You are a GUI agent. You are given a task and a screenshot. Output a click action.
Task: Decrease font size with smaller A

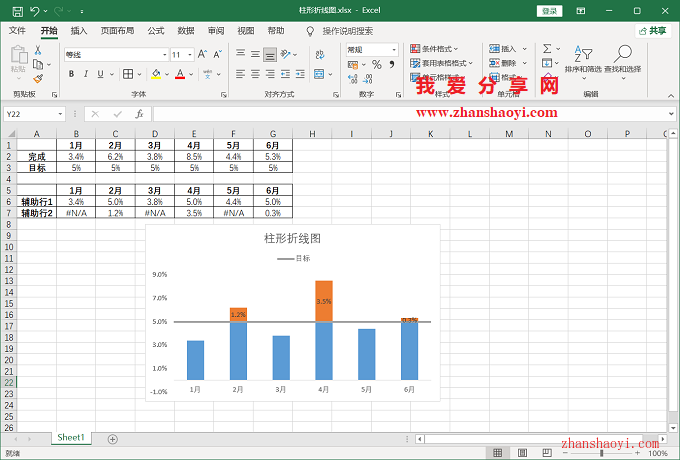coord(217,54)
